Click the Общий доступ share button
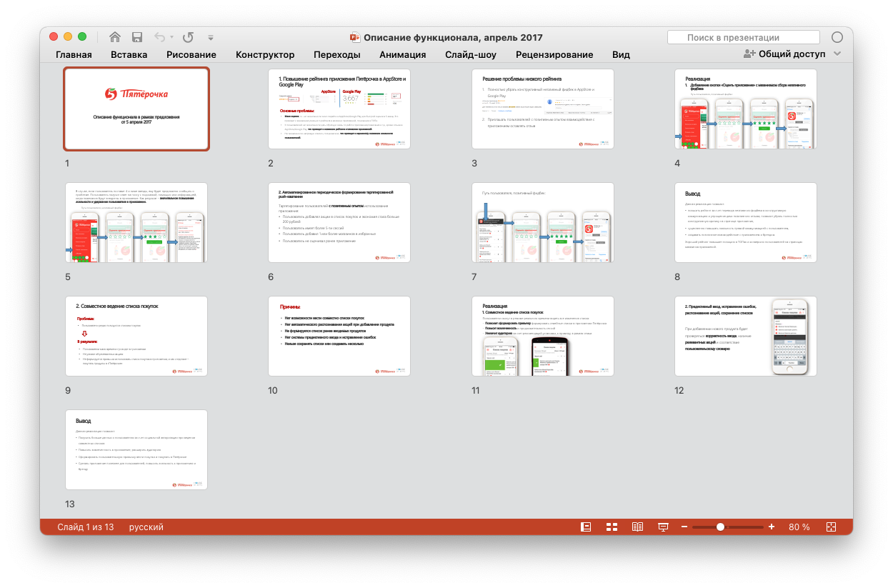Screen dimensions: 893x588 point(784,54)
